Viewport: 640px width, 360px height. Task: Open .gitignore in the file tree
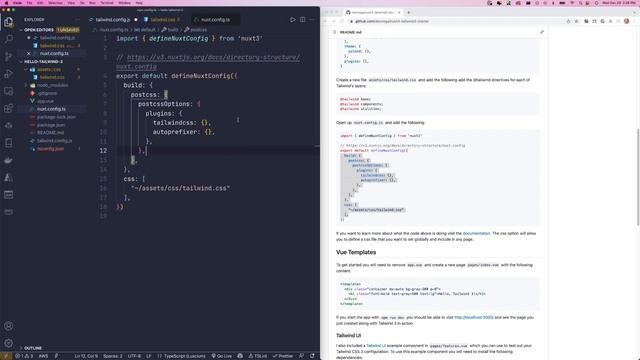point(47,93)
